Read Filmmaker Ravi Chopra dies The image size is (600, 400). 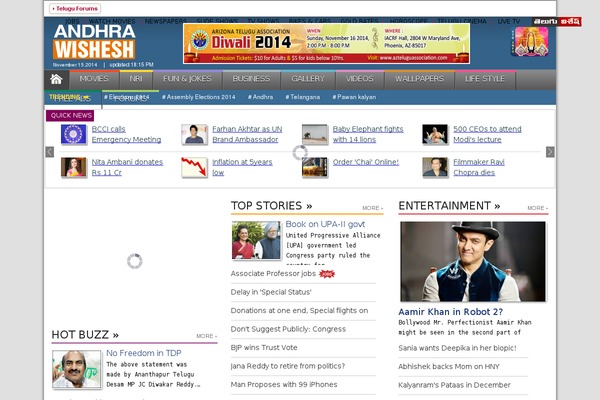[479, 167]
